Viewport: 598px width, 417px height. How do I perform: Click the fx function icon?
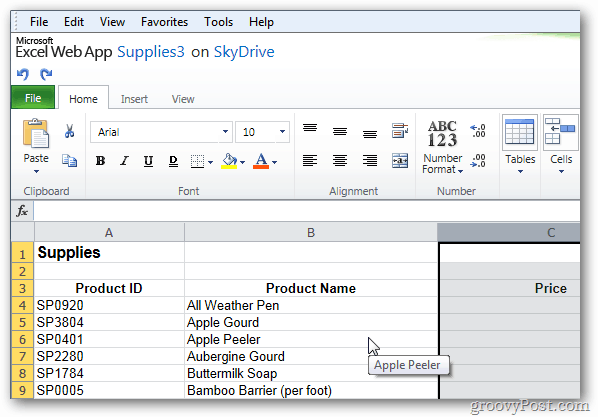point(22,211)
